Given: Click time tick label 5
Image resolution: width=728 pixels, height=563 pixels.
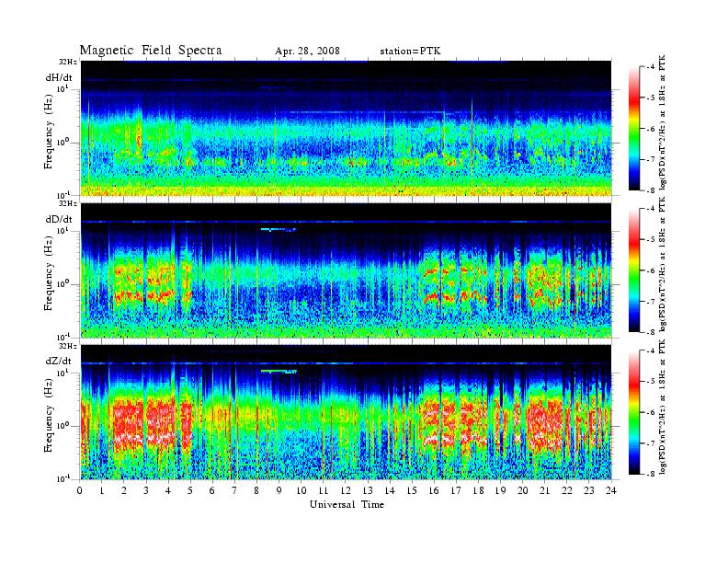Looking at the screenshot, I should (190, 491).
